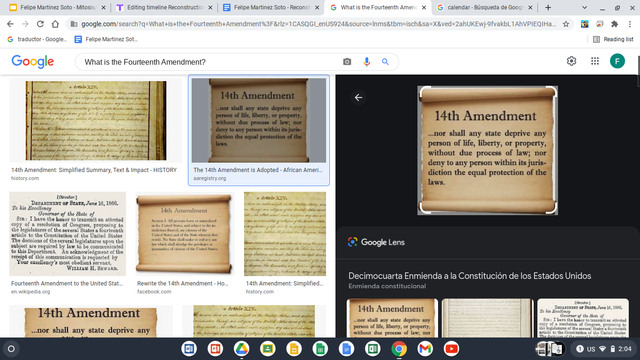The image size is (640, 360).
Task: Close the calendar search tab
Action: (x=530, y=7)
